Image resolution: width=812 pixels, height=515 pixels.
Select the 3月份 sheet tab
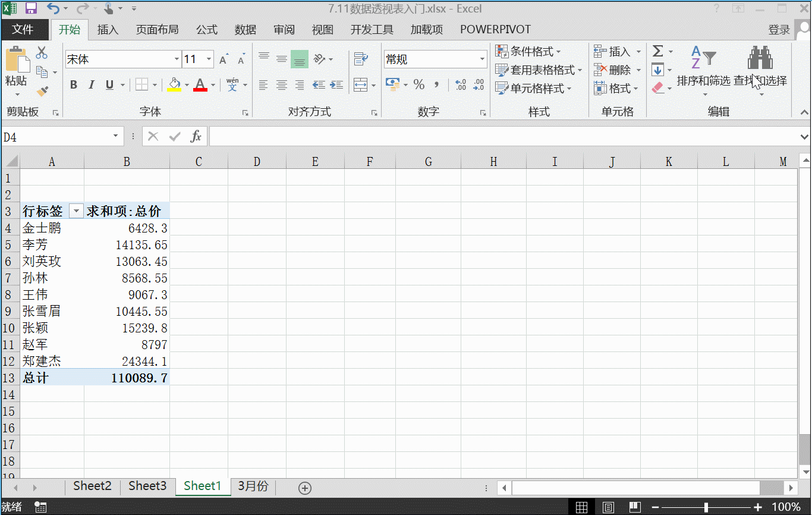[253, 486]
